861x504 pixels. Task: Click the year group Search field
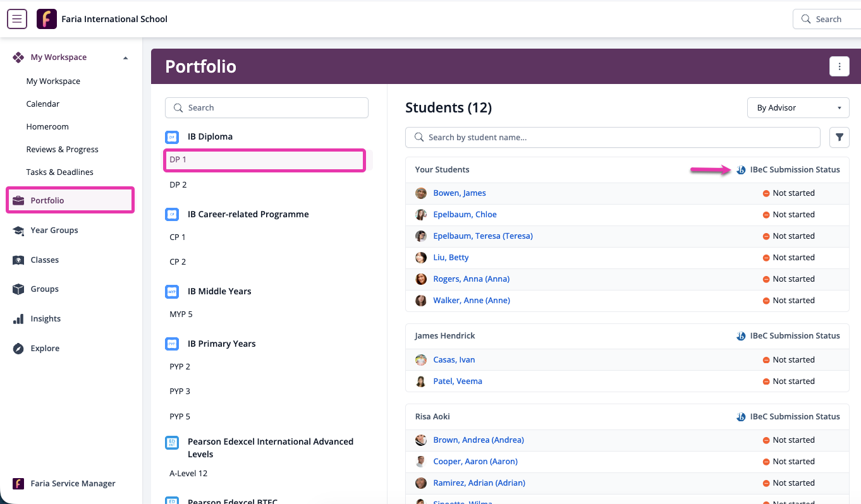pos(267,107)
